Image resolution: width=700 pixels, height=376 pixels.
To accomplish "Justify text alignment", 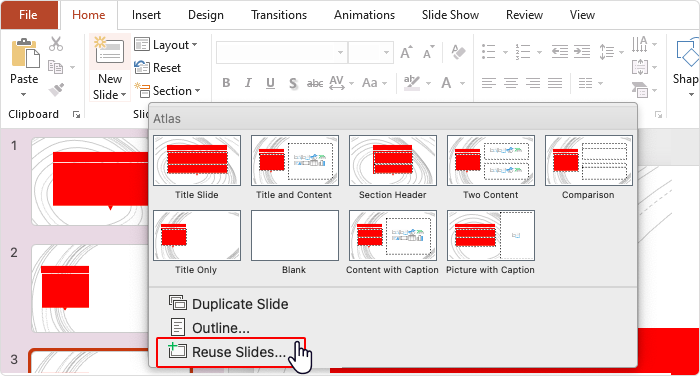I will coord(555,83).
